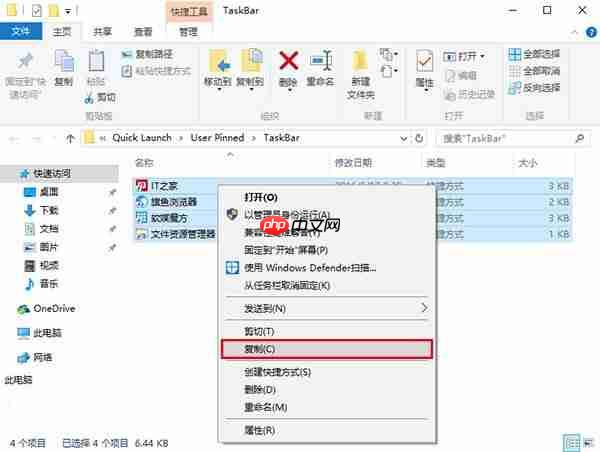This screenshot has height=452, width=600.
Task: Click History (历史记录) in the ribbon
Action: 470,94
